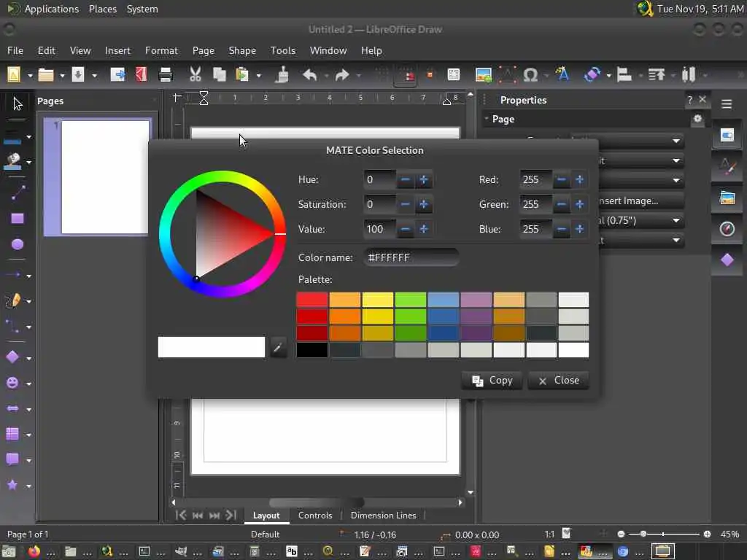The image size is (747, 560).
Task: Select the Layout layer tab
Action: (x=266, y=516)
